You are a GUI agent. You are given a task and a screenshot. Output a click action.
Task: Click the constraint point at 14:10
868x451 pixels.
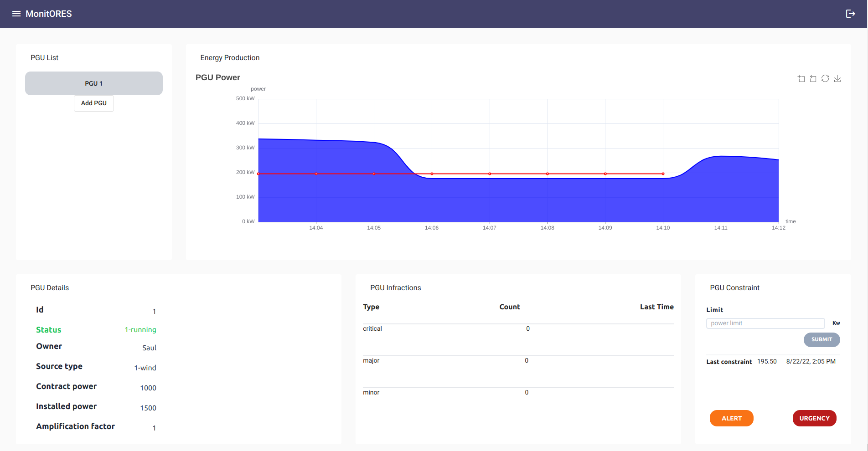(663, 174)
